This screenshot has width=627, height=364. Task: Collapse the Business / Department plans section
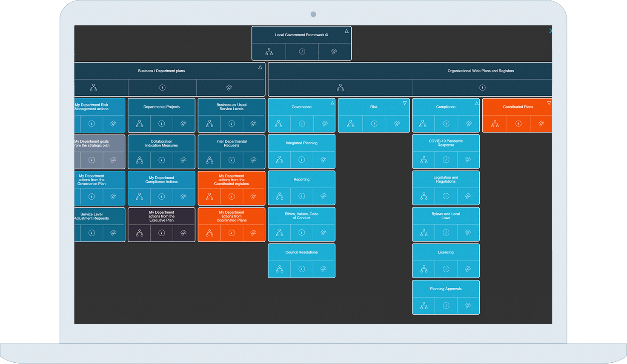260,67
